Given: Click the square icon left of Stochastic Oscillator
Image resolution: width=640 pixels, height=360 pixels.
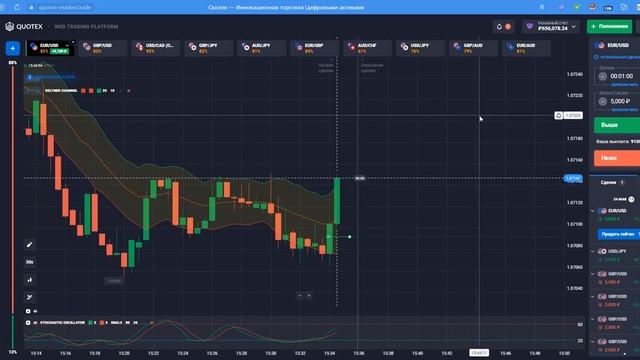Looking at the screenshot, I should coord(28,322).
